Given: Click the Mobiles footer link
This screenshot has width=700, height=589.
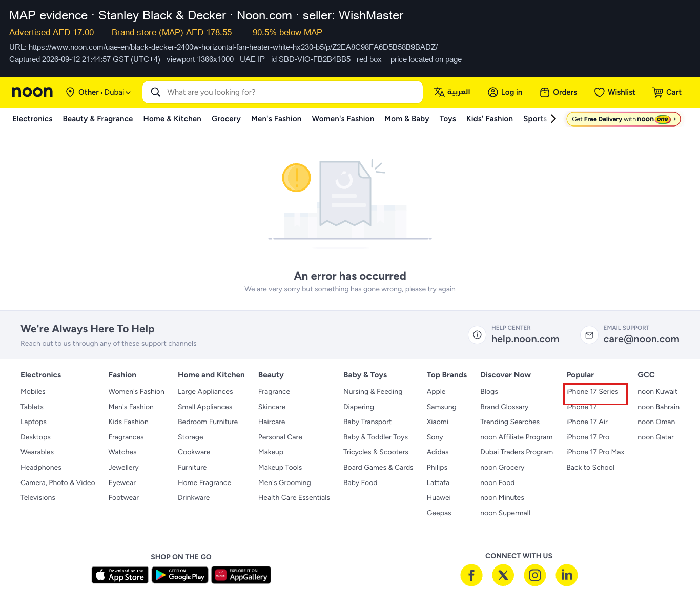Looking at the screenshot, I should point(33,392).
